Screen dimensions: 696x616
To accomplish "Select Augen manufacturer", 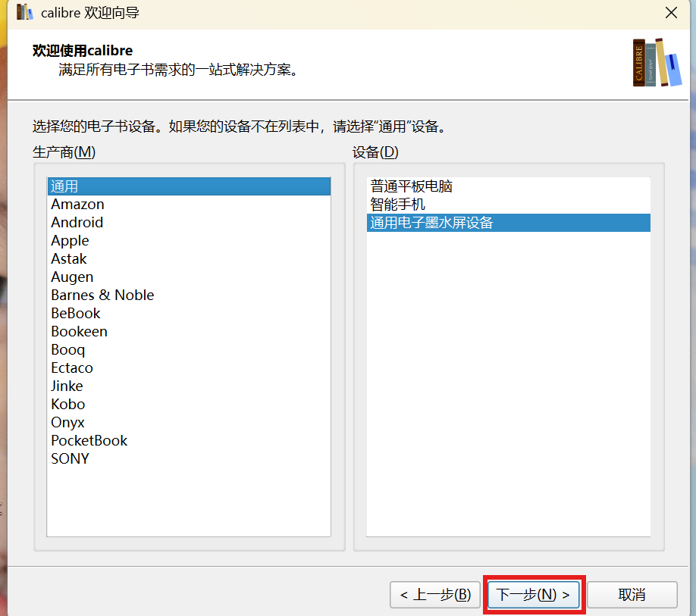I will point(189,277).
